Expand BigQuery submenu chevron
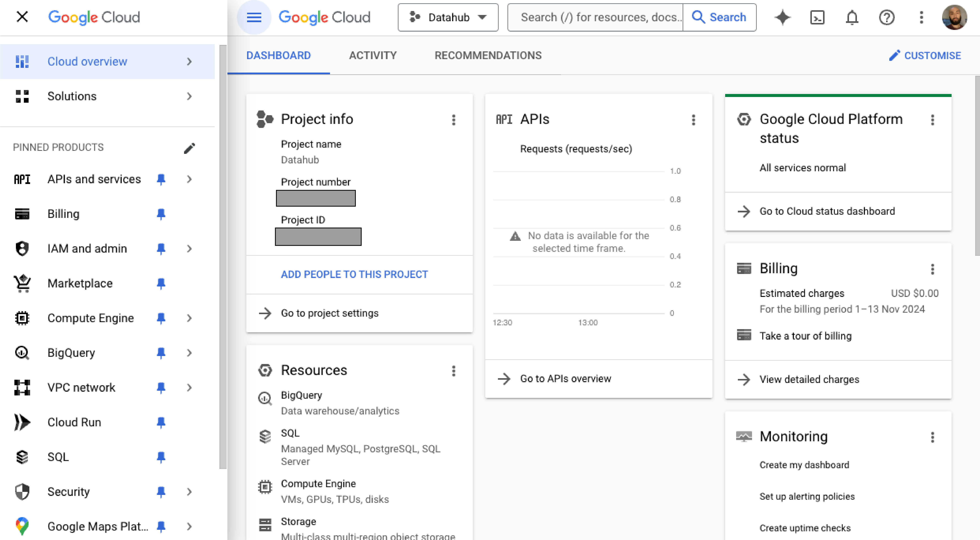Viewport: 980px width, 540px height. point(189,353)
